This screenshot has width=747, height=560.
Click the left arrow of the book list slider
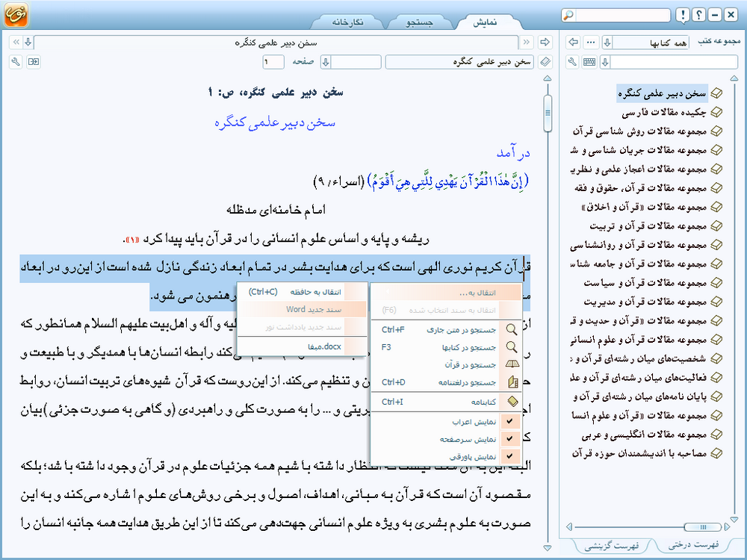click(569, 526)
